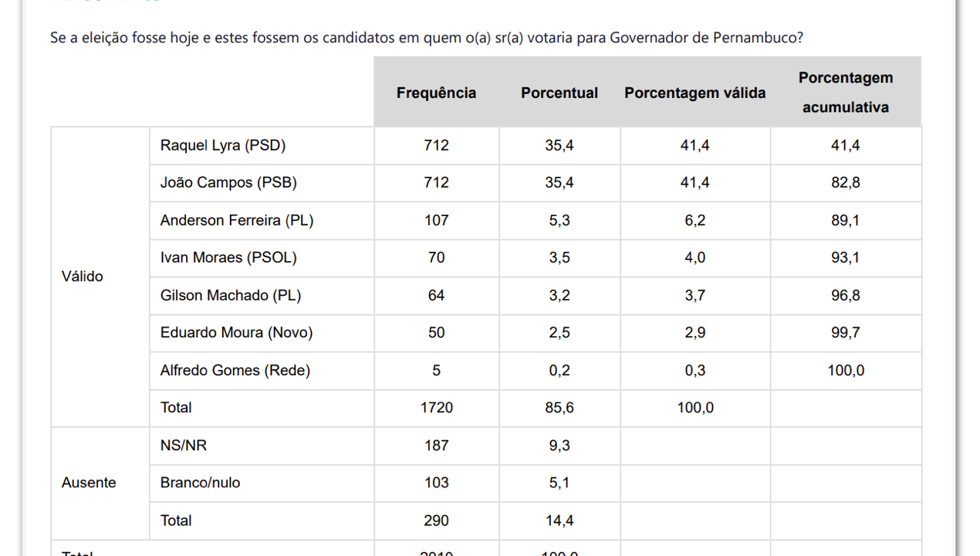The image size is (980, 556).
Task: Click the Válido group label
Action: (x=82, y=276)
